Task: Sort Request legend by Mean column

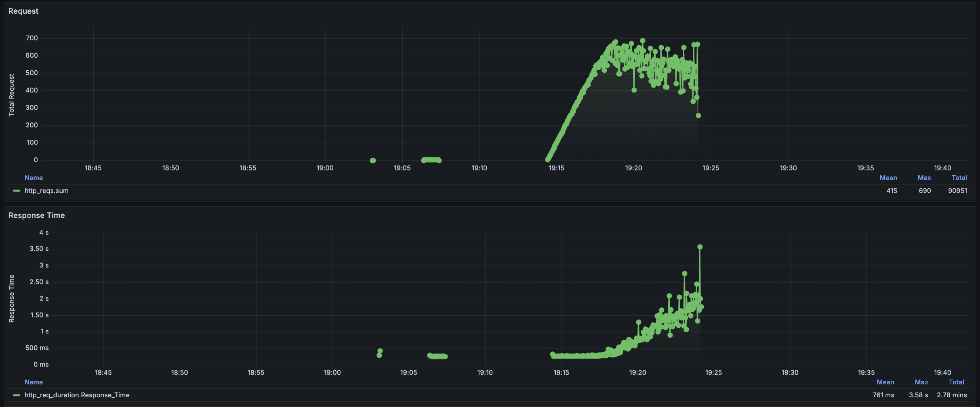Action: point(888,178)
